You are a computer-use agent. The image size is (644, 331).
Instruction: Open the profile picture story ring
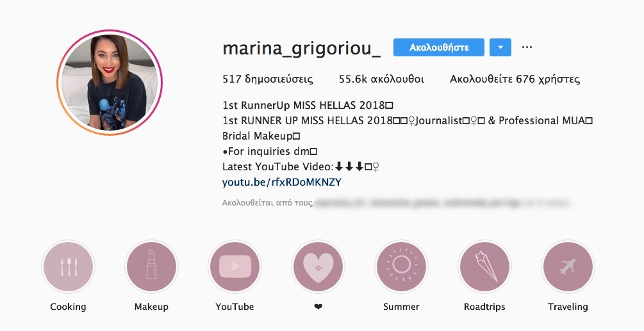tap(110, 83)
